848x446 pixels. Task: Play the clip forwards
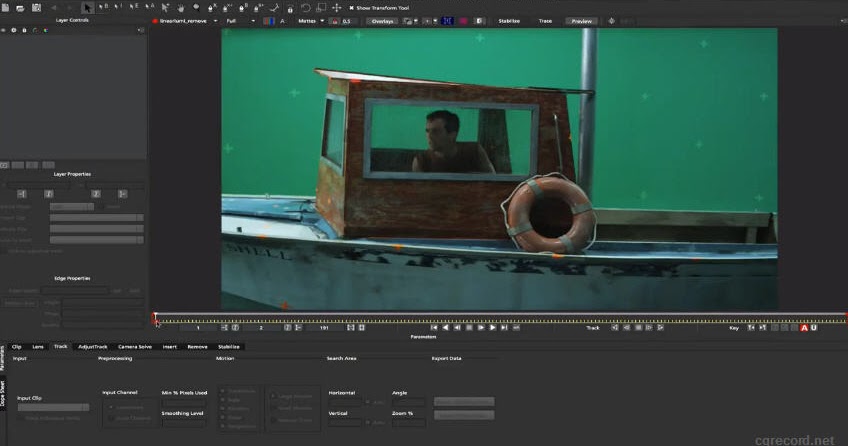click(x=493, y=328)
